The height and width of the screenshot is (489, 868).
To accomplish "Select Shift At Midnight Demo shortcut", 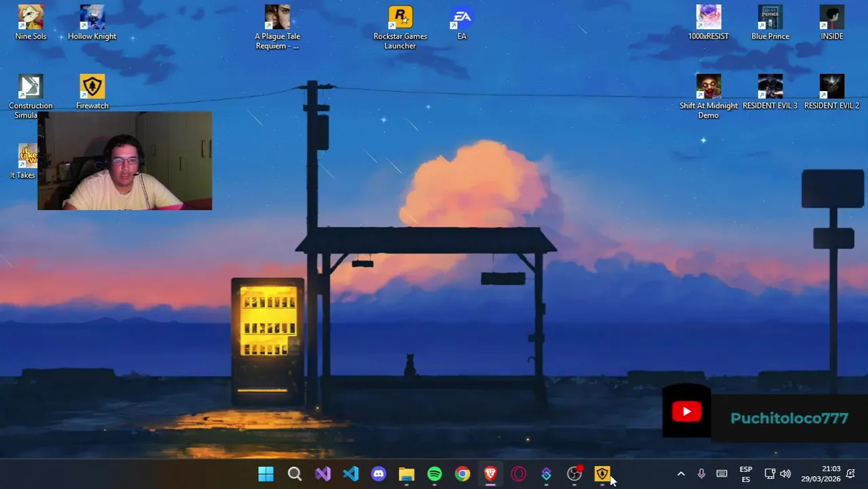I will (x=708, y=96).
